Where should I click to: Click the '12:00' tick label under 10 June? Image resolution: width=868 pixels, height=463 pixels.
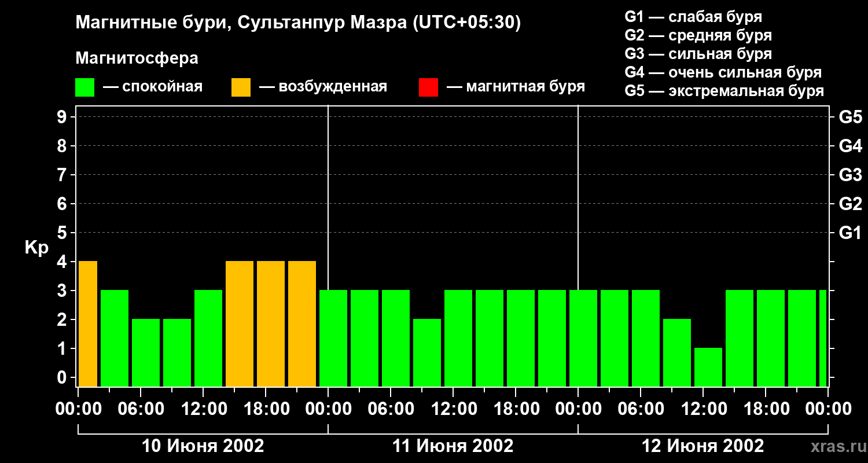203,409
